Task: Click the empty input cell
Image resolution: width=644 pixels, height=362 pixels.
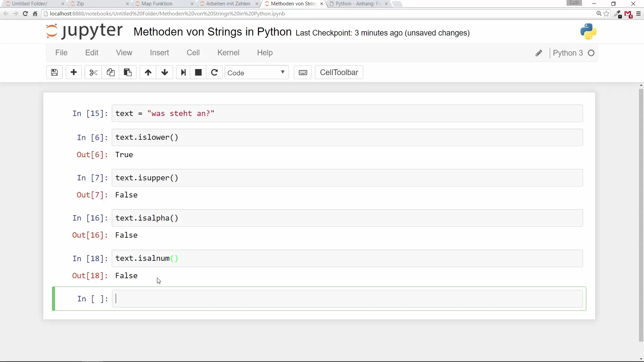Action: point(347,299)
